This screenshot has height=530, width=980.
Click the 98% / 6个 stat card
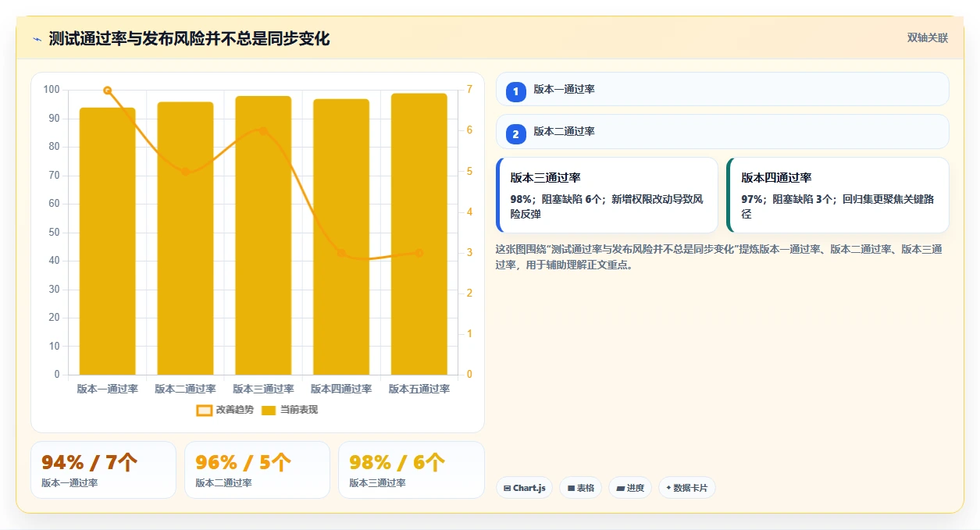(412, 470)
